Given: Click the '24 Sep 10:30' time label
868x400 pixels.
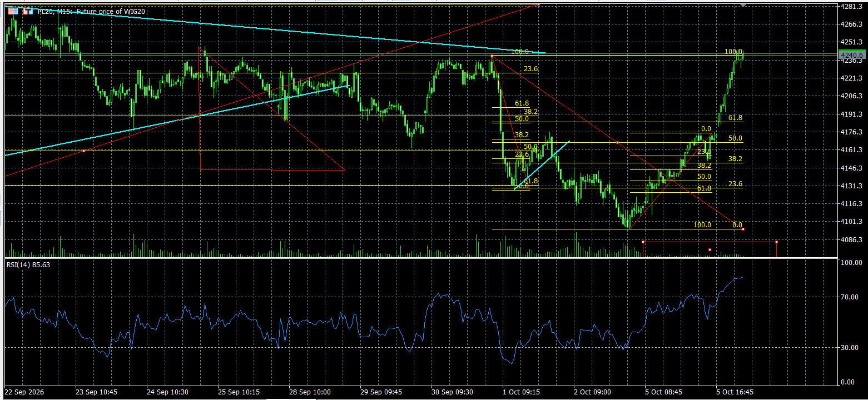Looking at the screenshot, I should tap(167, 392).
